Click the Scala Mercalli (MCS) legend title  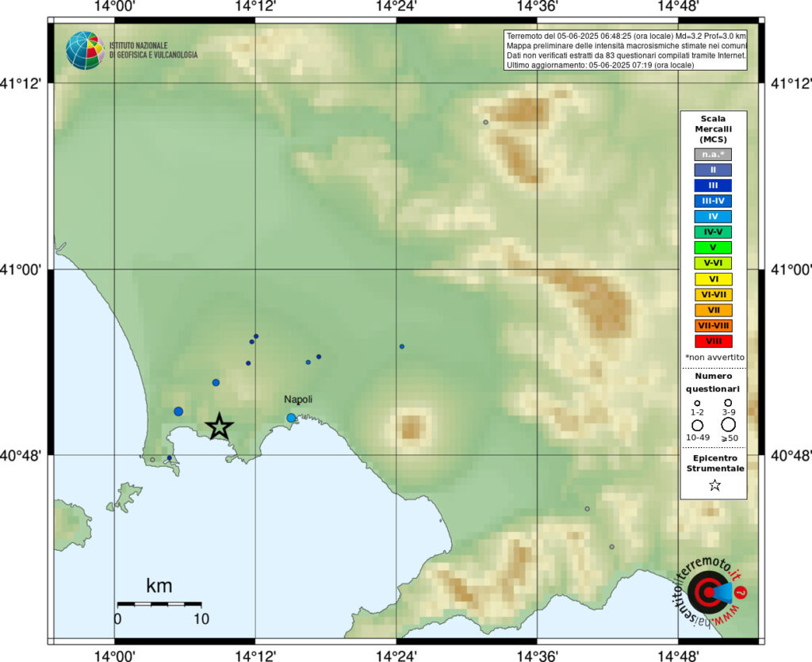[x=713, y=128]
